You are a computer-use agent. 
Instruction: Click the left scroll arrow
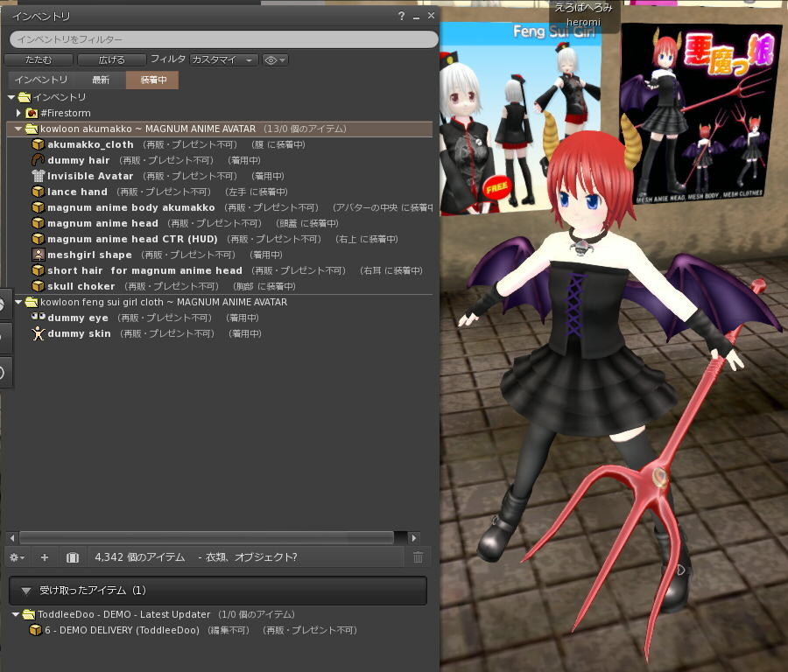click(x=12, y=538)
